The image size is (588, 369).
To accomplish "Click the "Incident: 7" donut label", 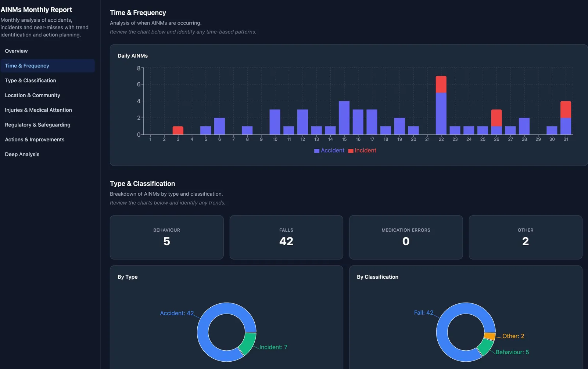I will tap(273, 347).
